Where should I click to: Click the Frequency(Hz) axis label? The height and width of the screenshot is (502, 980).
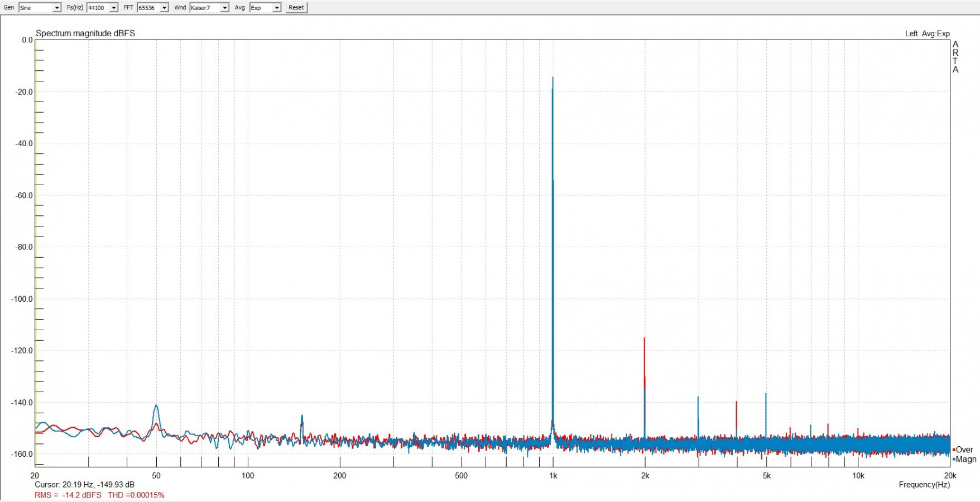pyautogui.click(x=924, y=485)
